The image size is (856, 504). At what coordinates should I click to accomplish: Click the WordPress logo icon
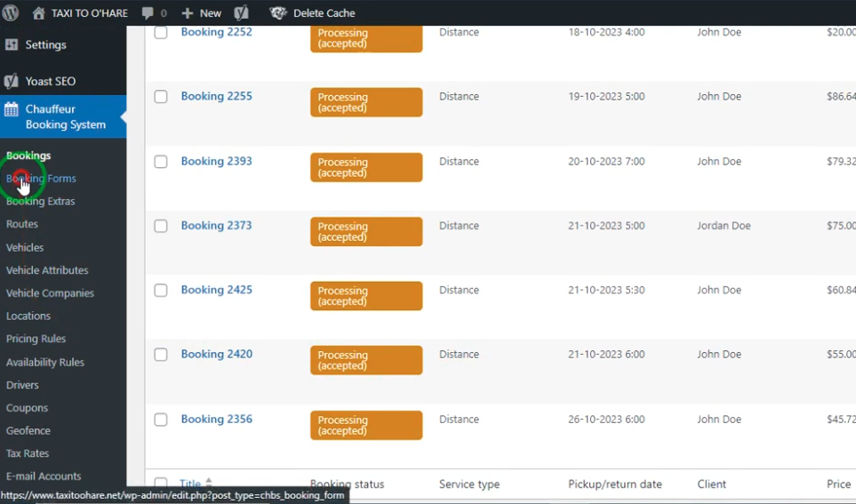pos(11,12)
